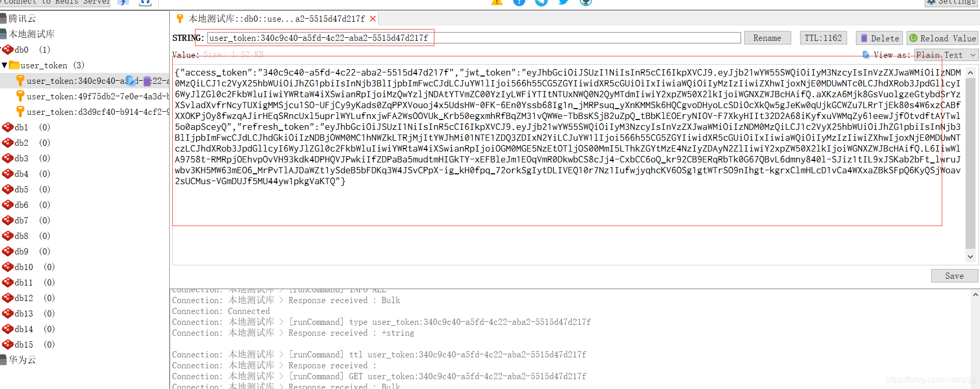Select the db4 database icon

click(8, 174)
